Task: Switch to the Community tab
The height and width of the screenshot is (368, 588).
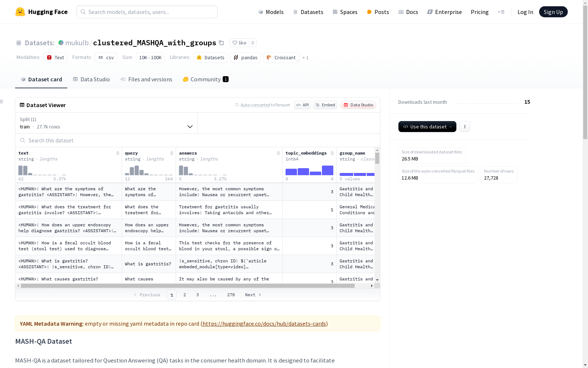Action: coord(206,79)
